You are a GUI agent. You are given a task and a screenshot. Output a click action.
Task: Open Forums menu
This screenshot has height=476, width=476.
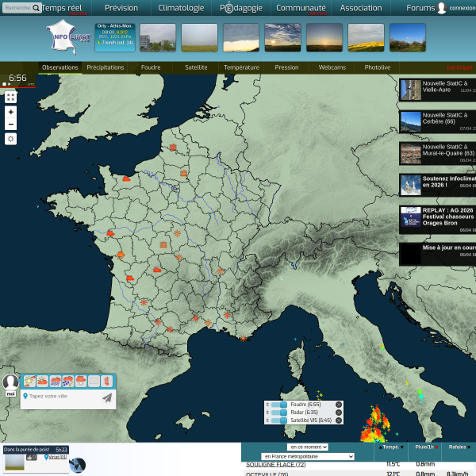(420, 8)
